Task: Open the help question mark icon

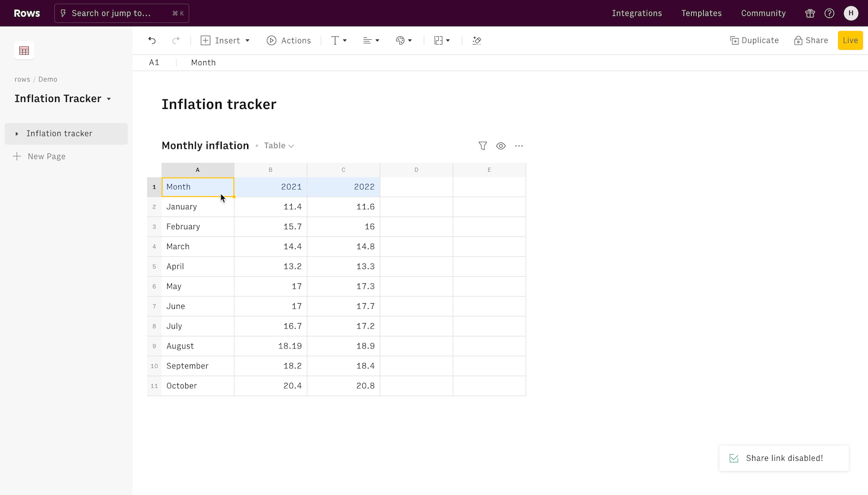Action: click(829, 13)
